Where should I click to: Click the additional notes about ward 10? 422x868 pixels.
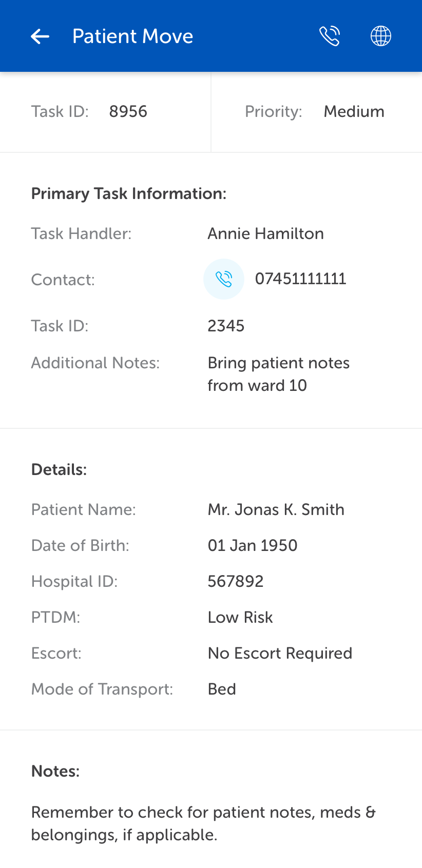click(x=278, y=374)
